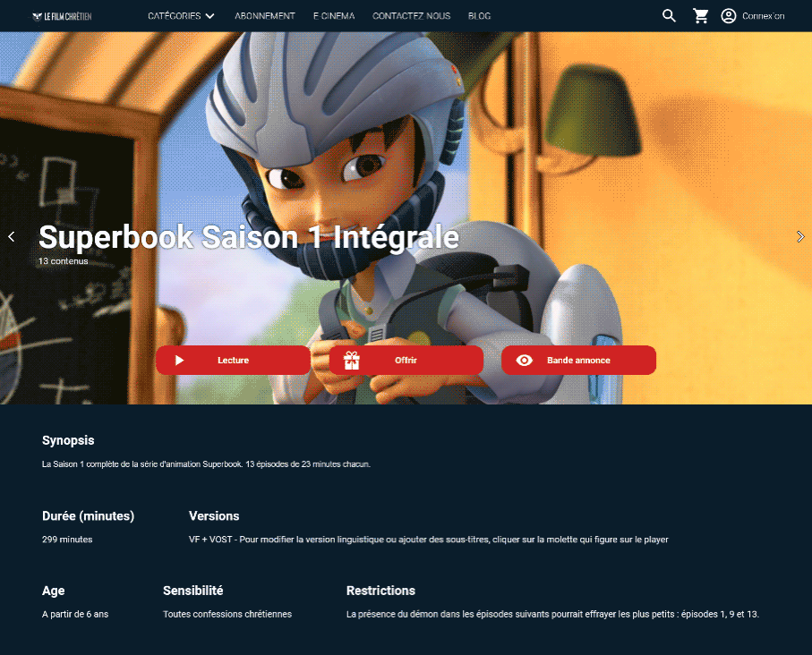This screenshot has height=655, width=812.
Task: Show next slide with right arrow
Action: click(x=800, y=236)
